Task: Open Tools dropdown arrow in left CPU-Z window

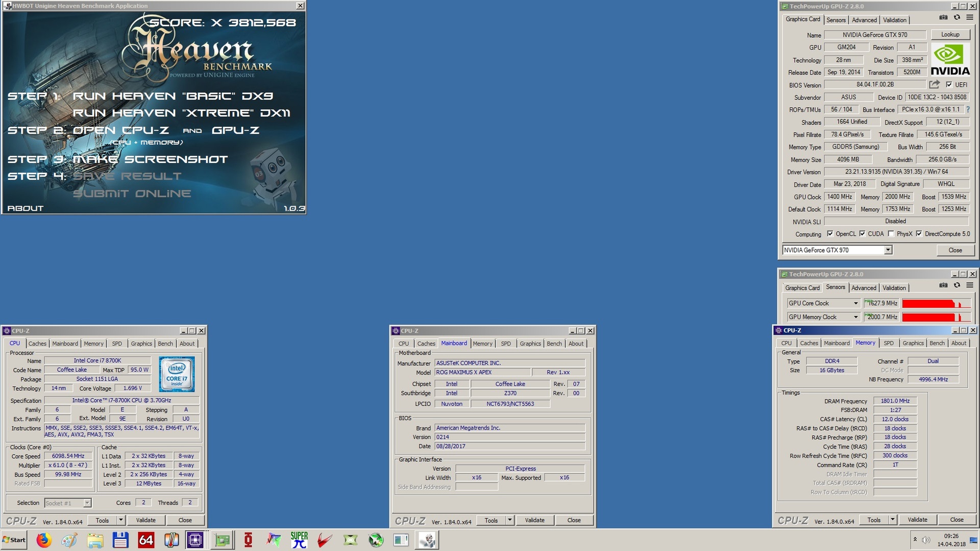Action: point(121,520)
